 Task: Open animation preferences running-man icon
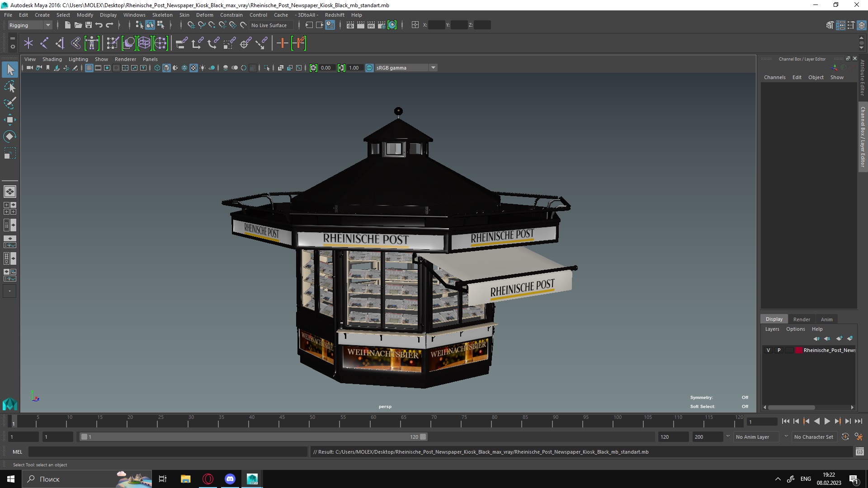(x=859, y=437)
